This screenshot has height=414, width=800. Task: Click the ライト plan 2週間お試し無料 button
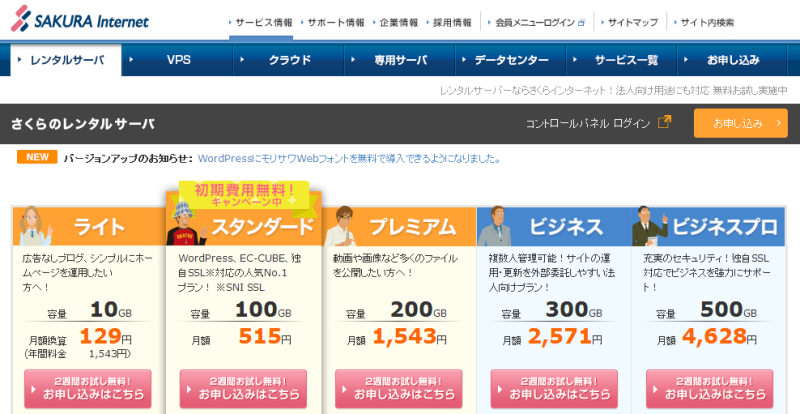click(x=88, y=388)
